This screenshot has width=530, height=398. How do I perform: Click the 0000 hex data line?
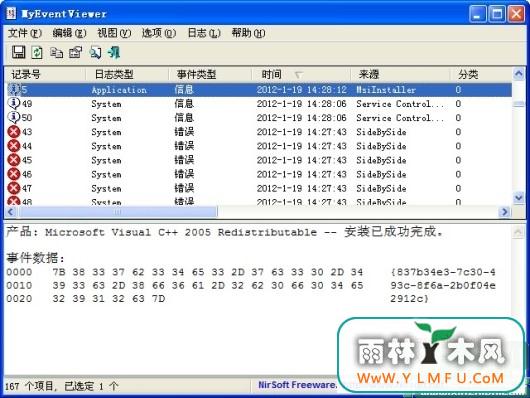pos(250,272)
